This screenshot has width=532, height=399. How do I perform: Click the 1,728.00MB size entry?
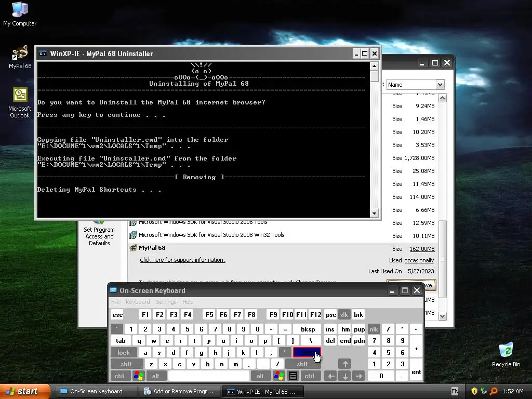coord(420,158)
